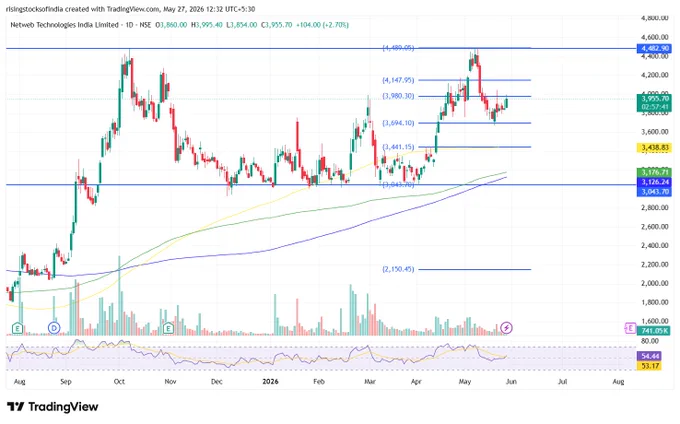Click the pink E marker beside volume label
The image size is (680, 424).
[x=630, y=328]
